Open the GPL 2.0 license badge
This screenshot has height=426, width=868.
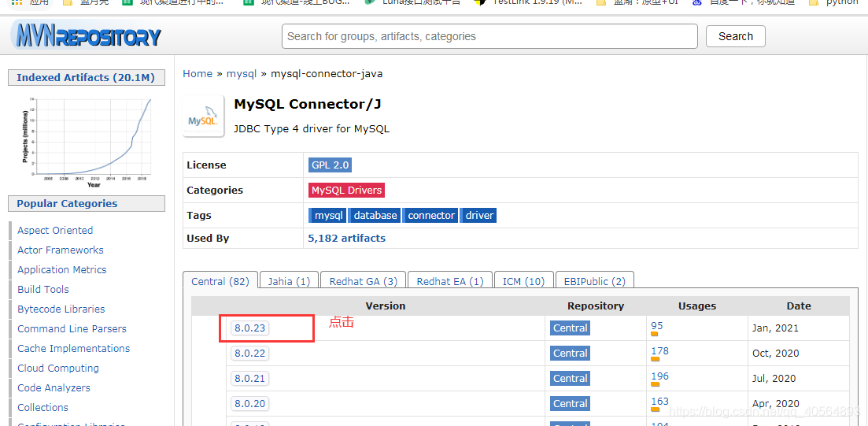(x=330, y=165)
